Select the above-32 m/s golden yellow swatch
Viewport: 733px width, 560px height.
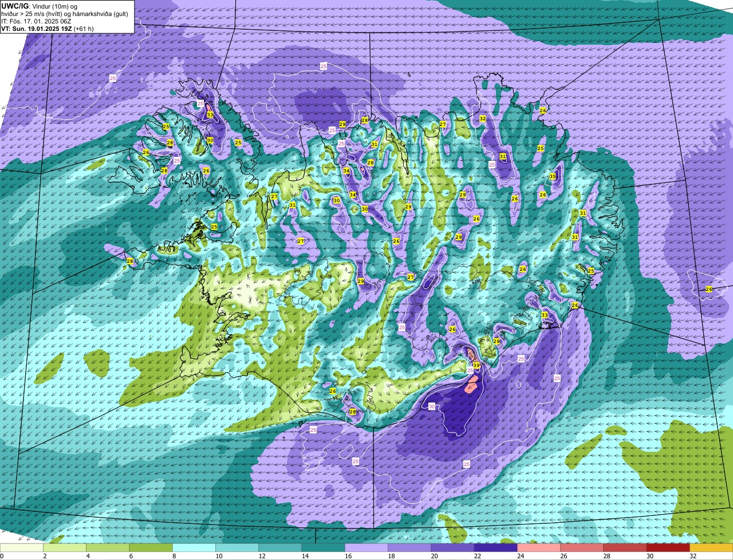coord(712,548)
